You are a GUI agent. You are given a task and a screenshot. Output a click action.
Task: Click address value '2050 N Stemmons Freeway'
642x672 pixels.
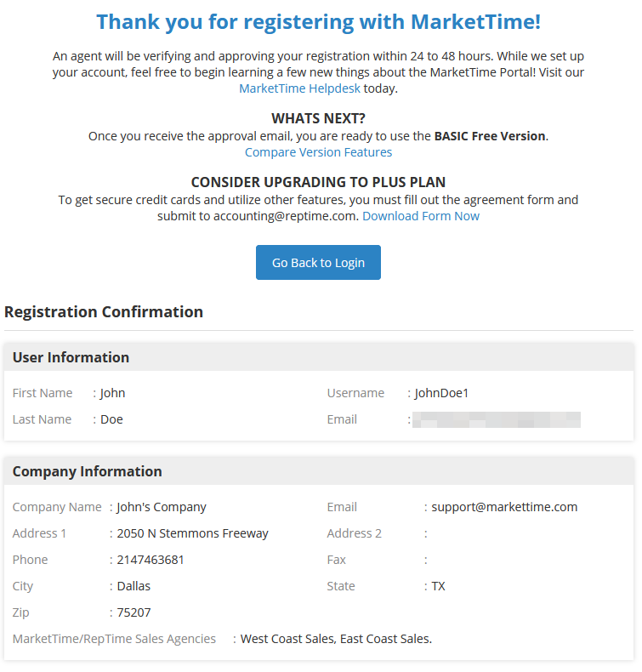point(192,533)
